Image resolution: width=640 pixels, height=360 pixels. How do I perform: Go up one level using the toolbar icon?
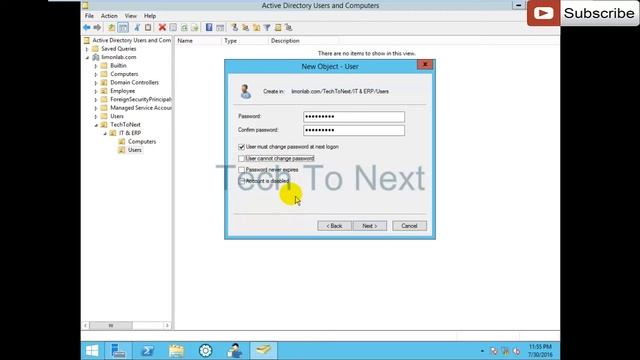click(x=111, y=27)
